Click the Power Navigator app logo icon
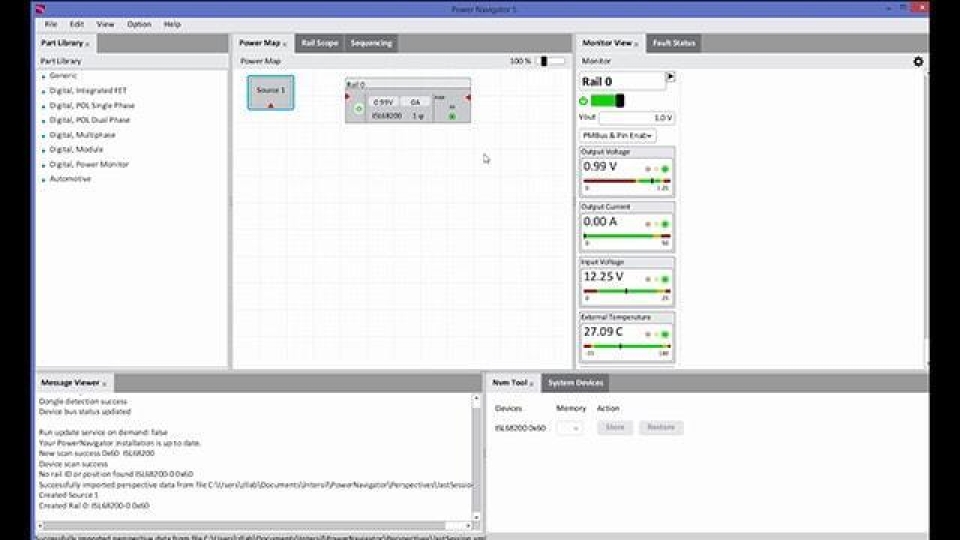 click(x=40, y=9)
